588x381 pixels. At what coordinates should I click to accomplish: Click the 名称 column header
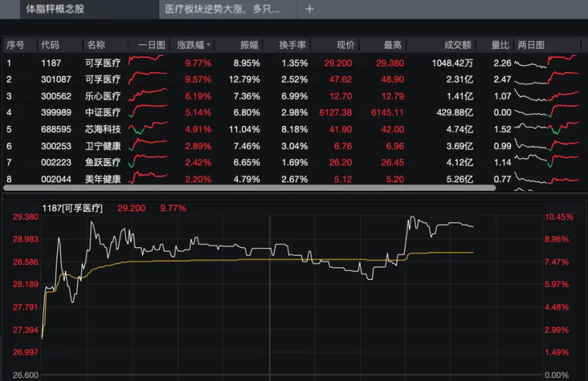96,45
